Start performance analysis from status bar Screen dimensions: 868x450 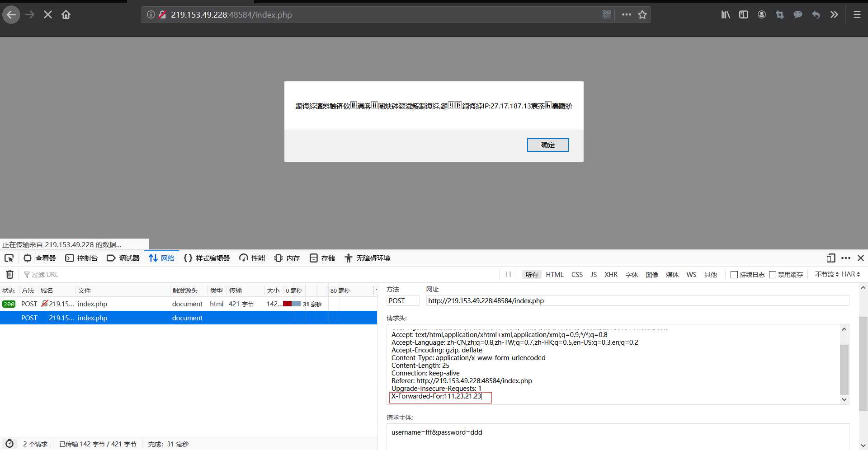(x=9, y=444)
